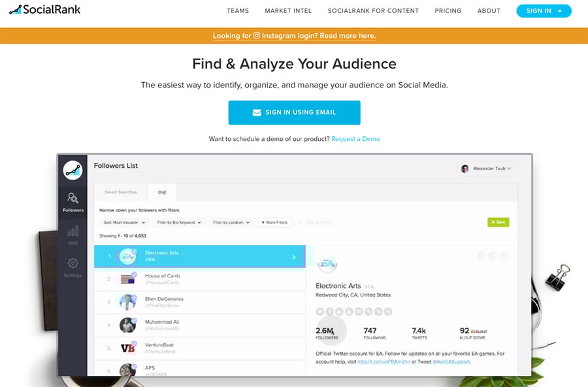Image resolution: width=588 pixels, height=387 pixels.
Task: Select the House of Cards follower row
Action: click(200, 279)
